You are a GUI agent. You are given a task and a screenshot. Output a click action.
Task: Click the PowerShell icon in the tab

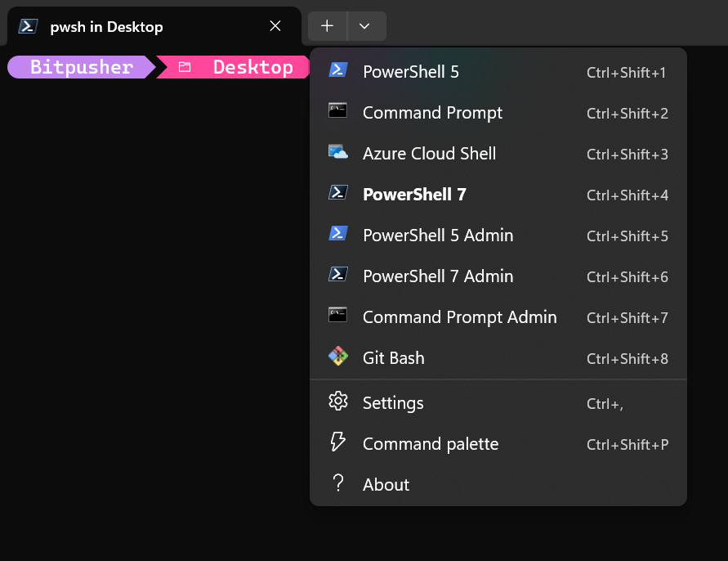(28, 26)
